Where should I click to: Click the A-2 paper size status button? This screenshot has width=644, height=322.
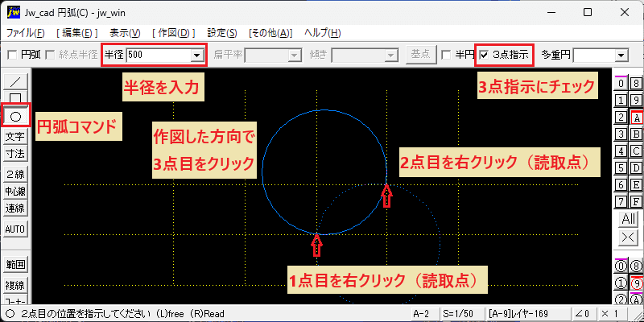pos(425,314)
